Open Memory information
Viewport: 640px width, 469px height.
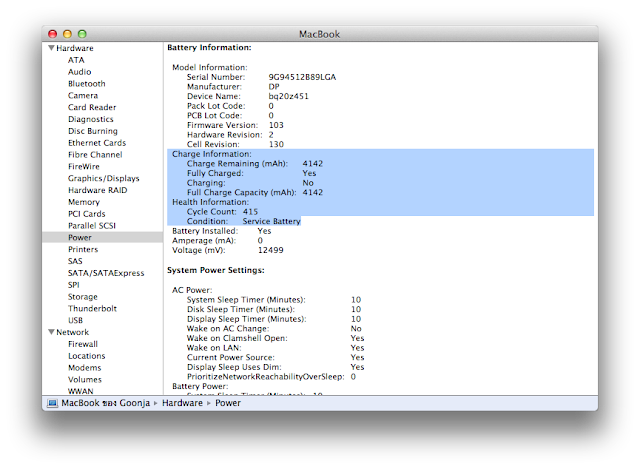tap(84, 202)
